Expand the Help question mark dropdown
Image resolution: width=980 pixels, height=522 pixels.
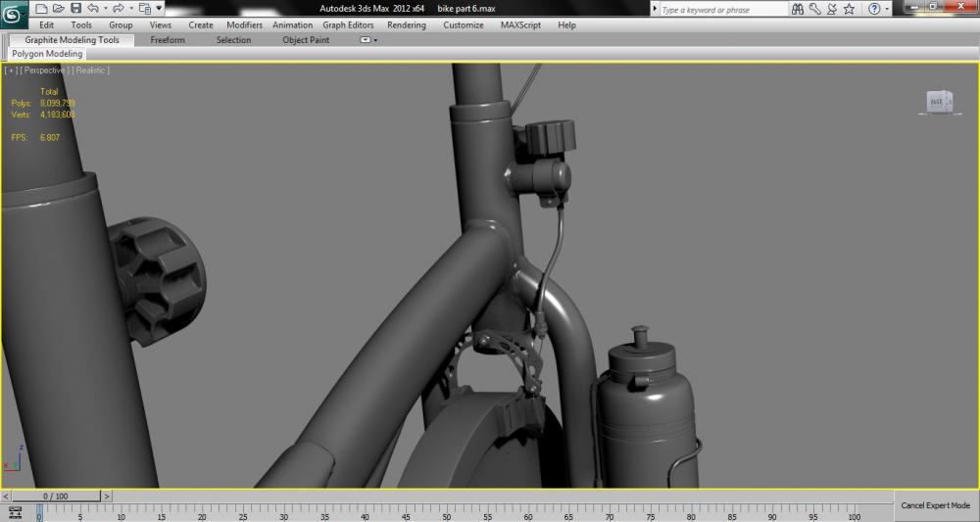887,9
